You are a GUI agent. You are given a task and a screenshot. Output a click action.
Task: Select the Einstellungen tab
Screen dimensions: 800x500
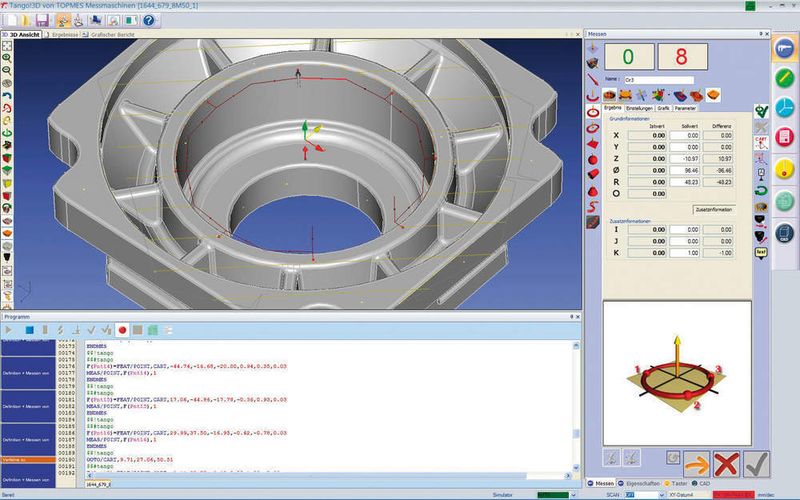[x=639, y=108]
